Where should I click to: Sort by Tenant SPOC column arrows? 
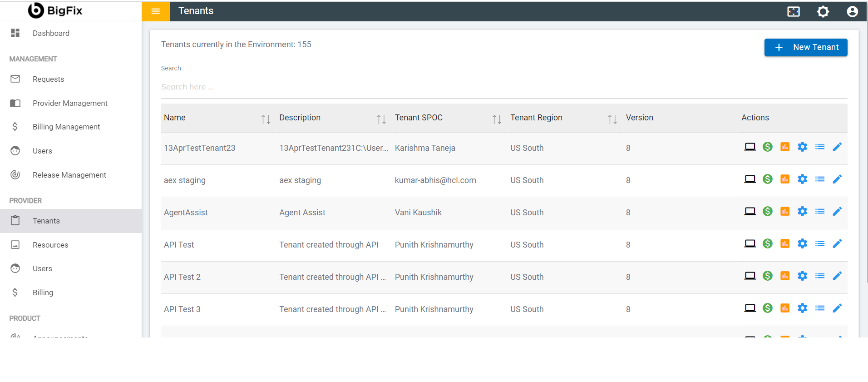click(497, 119)
